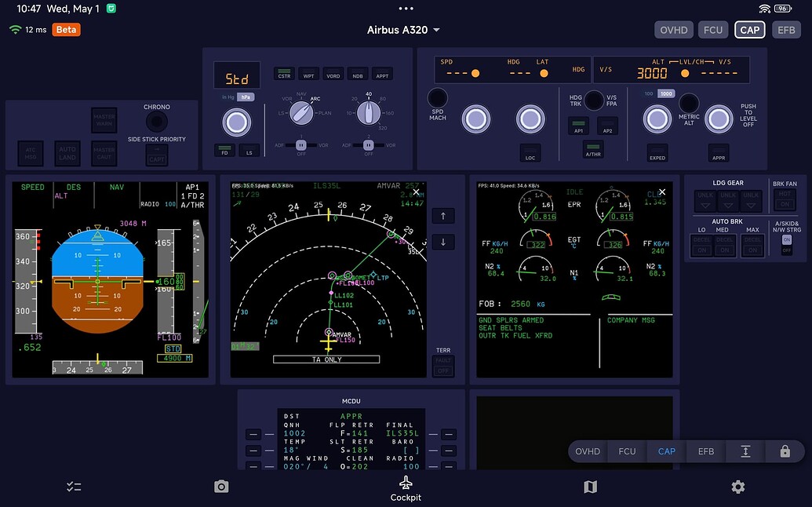Click the down arrow beside the navigation display
The image size is (812, 507).
[x=443, y=242]
